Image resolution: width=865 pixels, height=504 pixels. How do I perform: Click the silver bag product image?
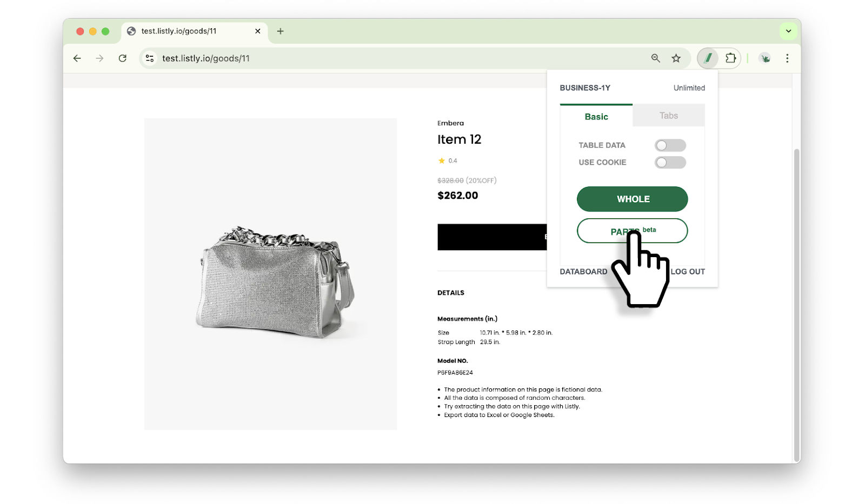[x=274, y=281]
